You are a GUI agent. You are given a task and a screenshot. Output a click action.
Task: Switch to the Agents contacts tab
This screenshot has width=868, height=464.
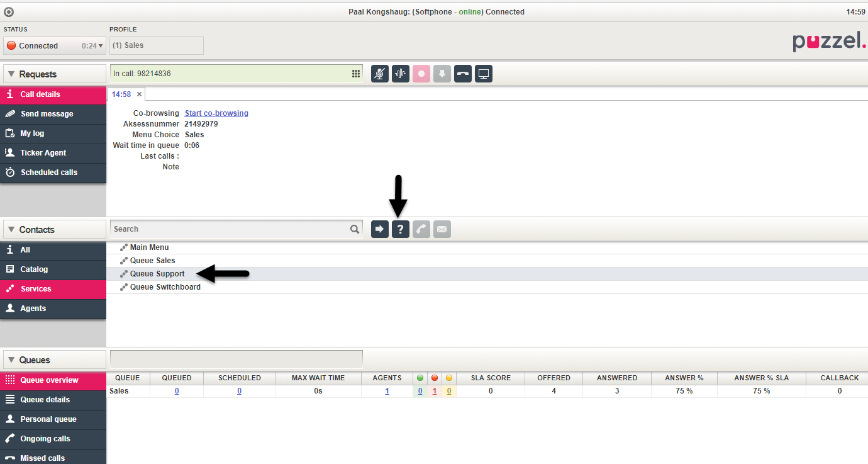[33, 308]
